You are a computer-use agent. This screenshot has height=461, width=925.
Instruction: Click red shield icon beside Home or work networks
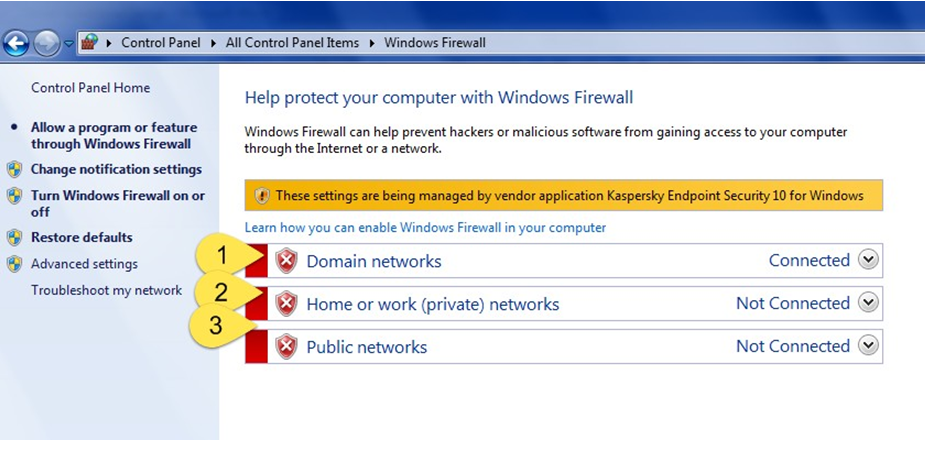[x=286, y=303]
